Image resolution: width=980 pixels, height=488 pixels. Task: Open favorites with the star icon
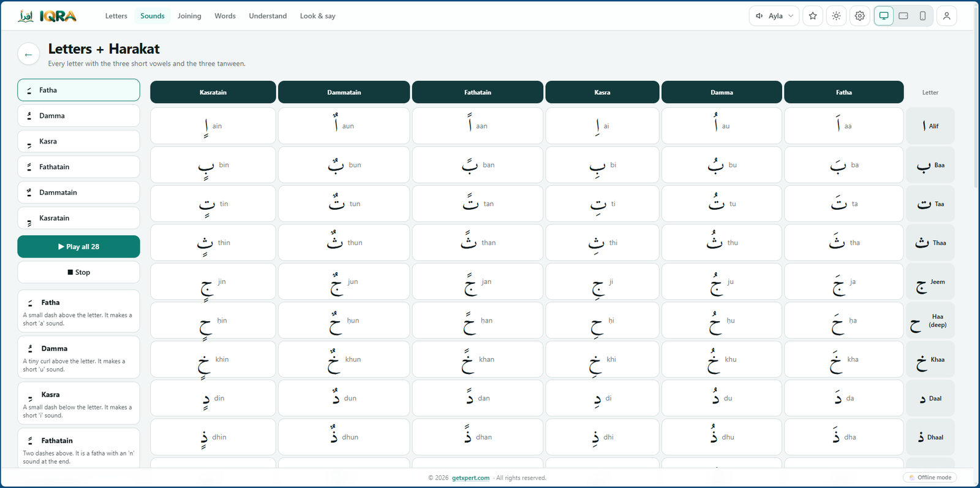[x=813, y=16]
